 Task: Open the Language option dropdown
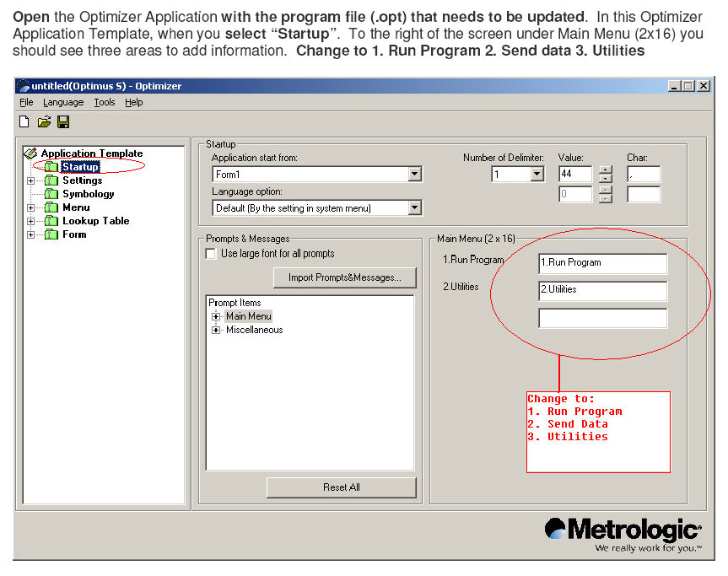point(414,208)
